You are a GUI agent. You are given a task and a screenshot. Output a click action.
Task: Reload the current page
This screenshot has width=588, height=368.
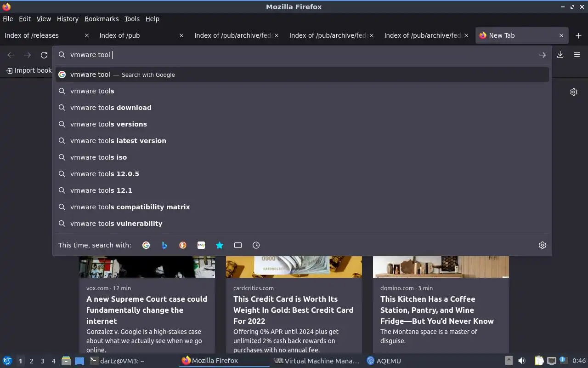(44, 55)
